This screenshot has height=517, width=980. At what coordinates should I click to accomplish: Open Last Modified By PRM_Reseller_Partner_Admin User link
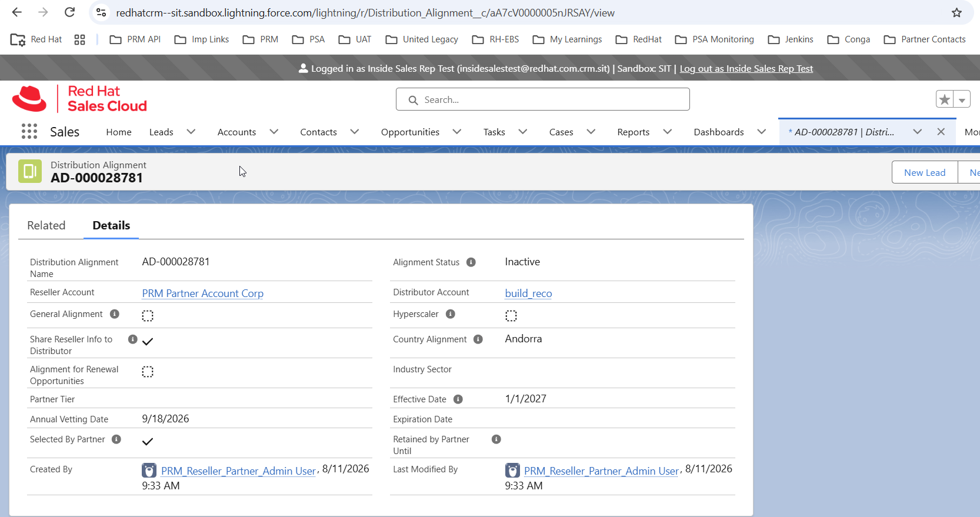click(602, 471)
